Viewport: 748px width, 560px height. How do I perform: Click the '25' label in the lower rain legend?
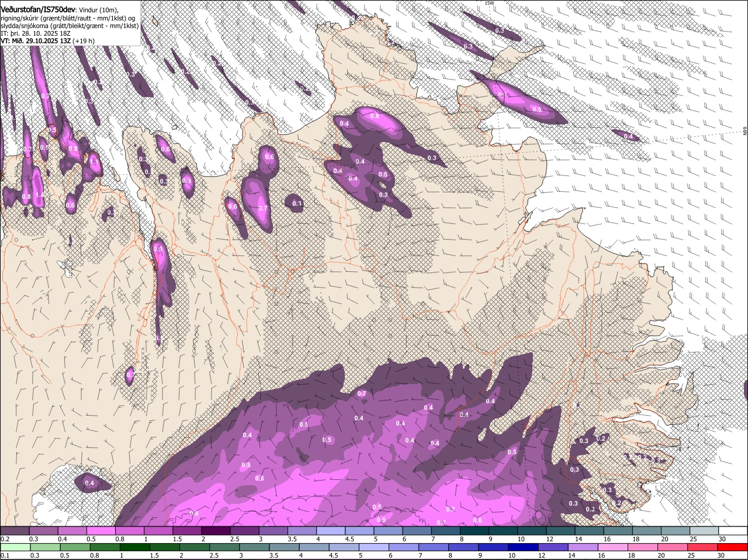(691, 555)
